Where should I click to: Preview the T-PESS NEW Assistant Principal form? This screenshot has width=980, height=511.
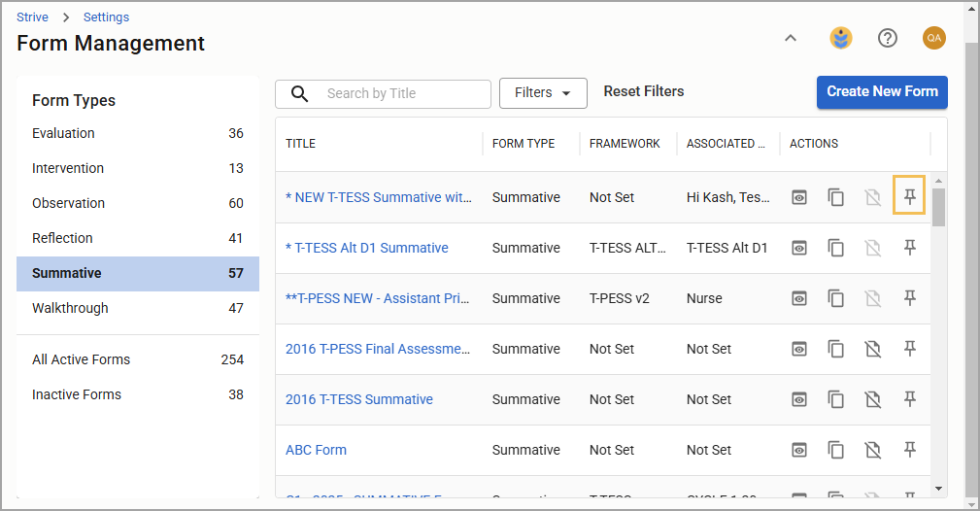[x=798, y=299]
